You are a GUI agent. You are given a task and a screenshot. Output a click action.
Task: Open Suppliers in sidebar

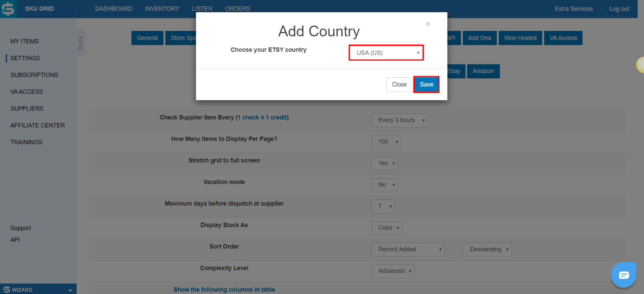pos(27,109)
